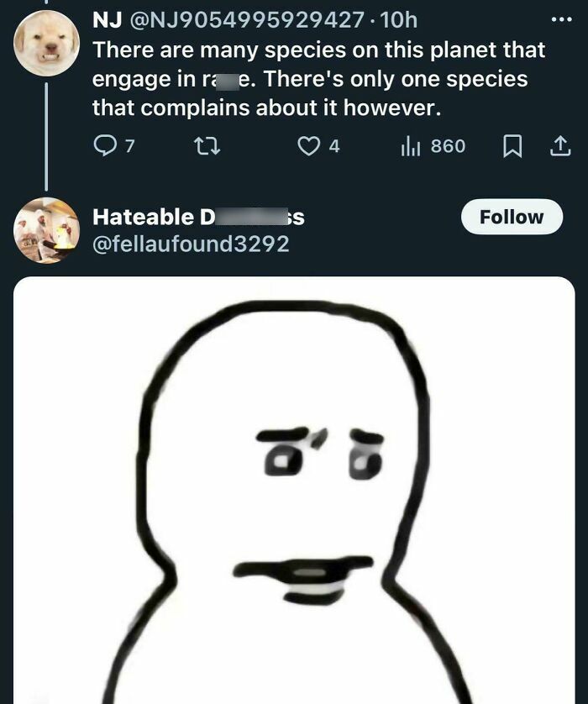Bookmark the tweet using the bookmark icon
This screenshot has width=588, height=704.
(515, 145)
